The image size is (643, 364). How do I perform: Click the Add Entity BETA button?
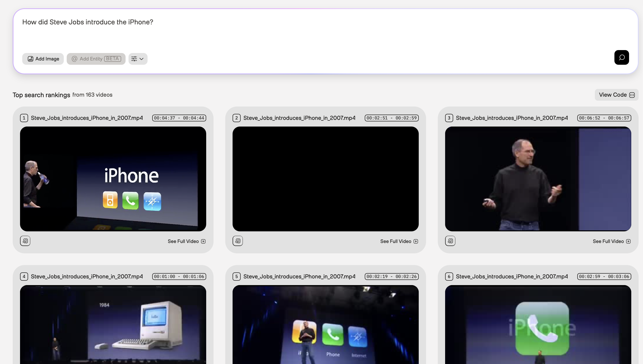pyautogui.click(x=96, y=59)
